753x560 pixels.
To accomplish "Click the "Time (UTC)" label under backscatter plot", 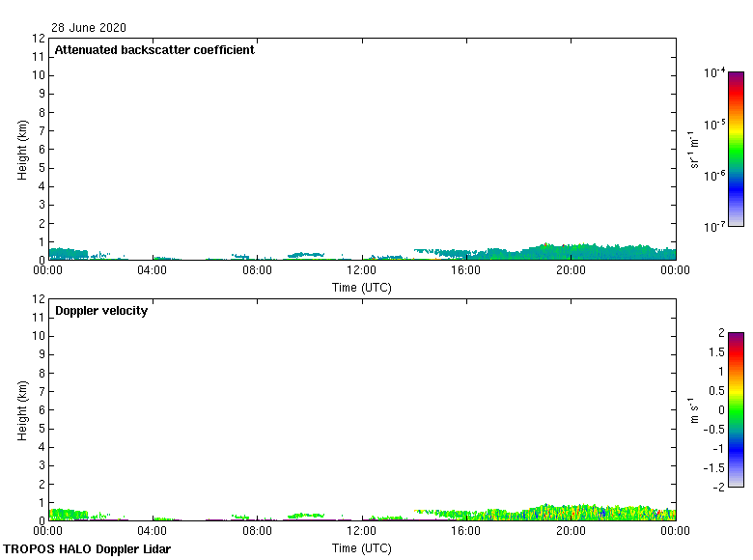I will pos(362,287).
